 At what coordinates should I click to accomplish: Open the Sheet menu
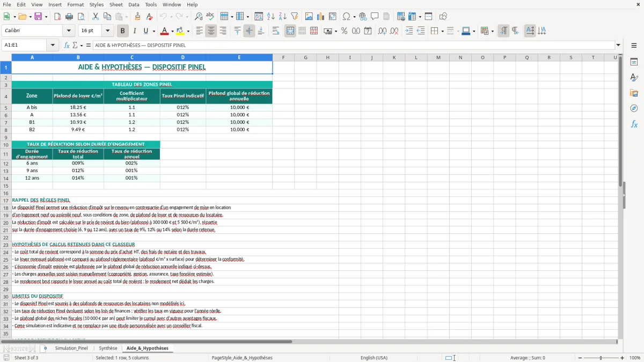pyautogui.click(x=116, y=4)
